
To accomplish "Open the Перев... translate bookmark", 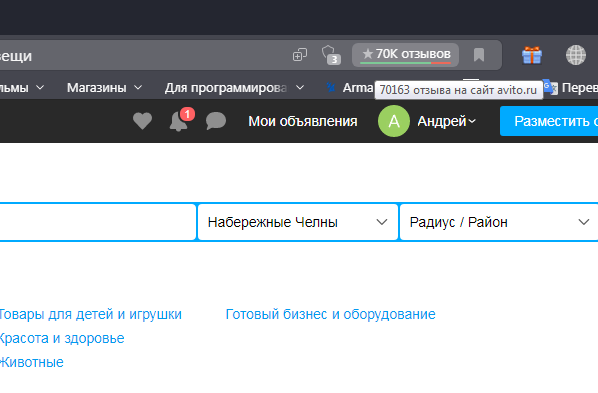I will pyautogui.click(x=571, y=88).
